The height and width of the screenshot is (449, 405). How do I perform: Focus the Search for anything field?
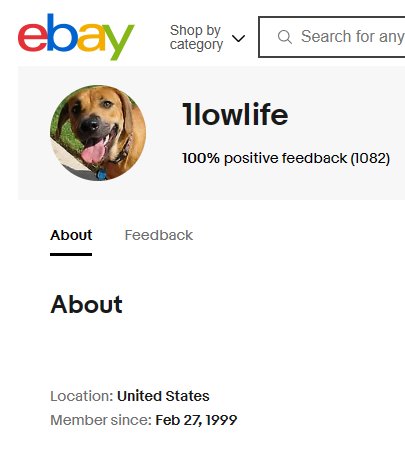point(332,37)
